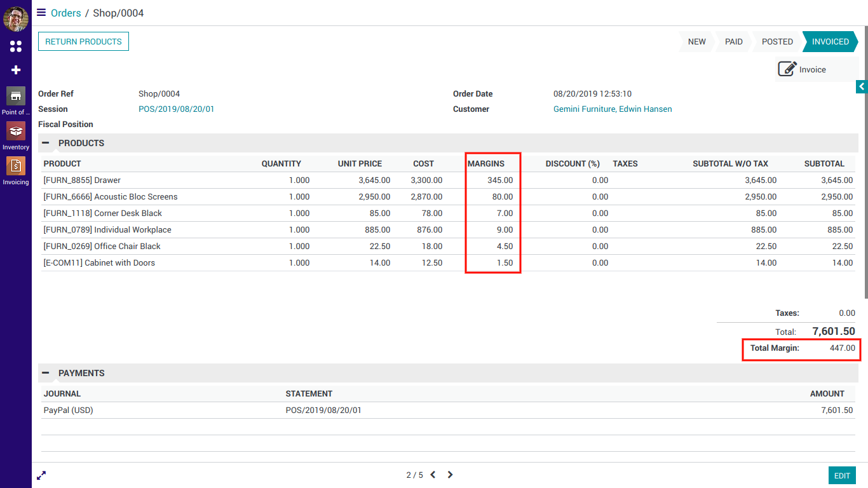The width and height of the screenshot is (868, 488).
Task: Open session POS/2019/08/20/01 link
Action: (x=176, y=109)
